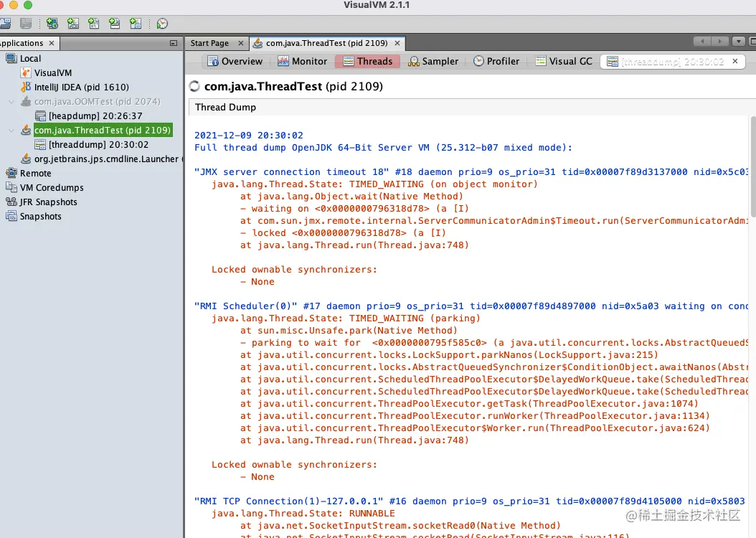The width and height of the screenshot is (756, 538).
Task: Click the Add Application Snapshot toolbar icon
Action: (x=136, y=24)
